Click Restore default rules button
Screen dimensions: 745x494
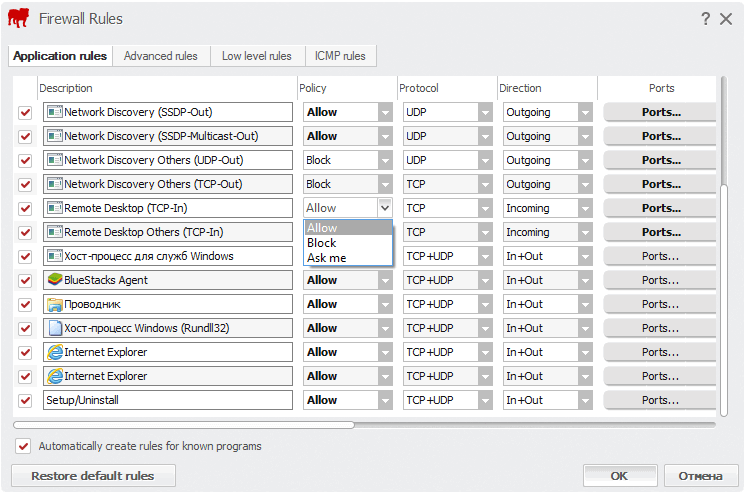coord(93,476)
